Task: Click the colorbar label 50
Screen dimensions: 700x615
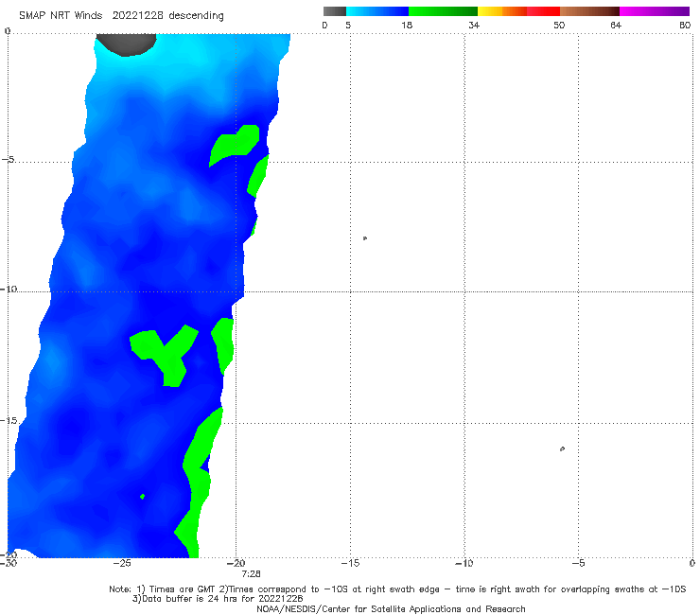Action: [559, 25]
